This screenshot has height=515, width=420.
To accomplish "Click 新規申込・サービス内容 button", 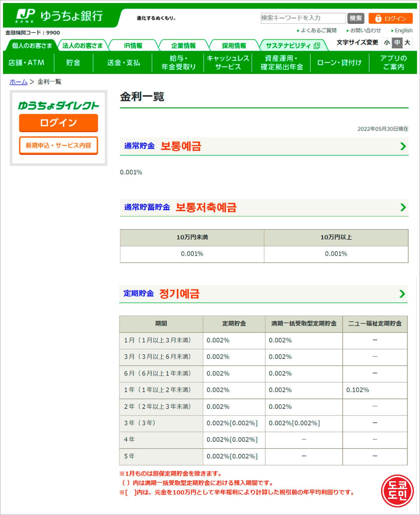I will point(58,145).
